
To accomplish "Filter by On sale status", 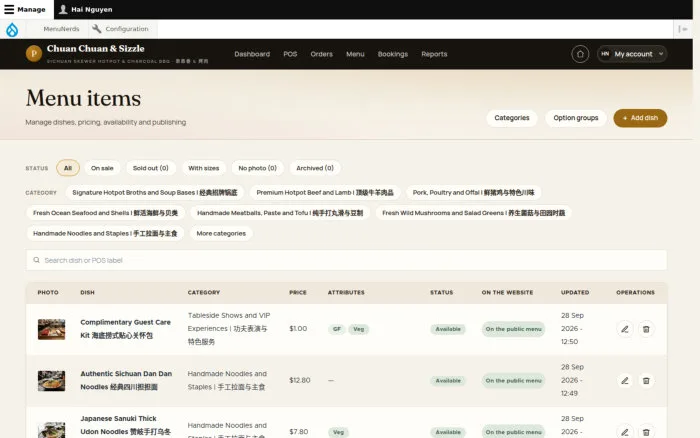I will (102, 168).
